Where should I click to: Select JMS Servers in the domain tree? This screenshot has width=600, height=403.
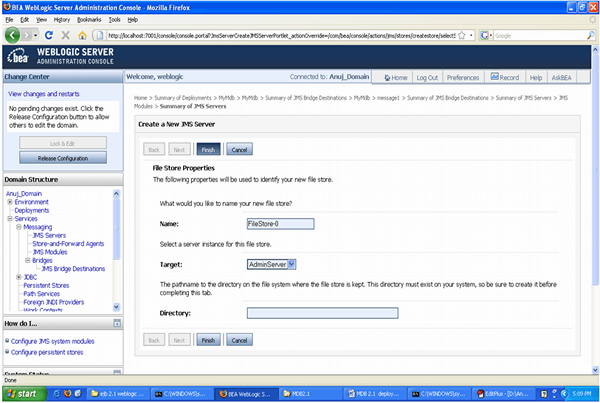coord(51,235)
